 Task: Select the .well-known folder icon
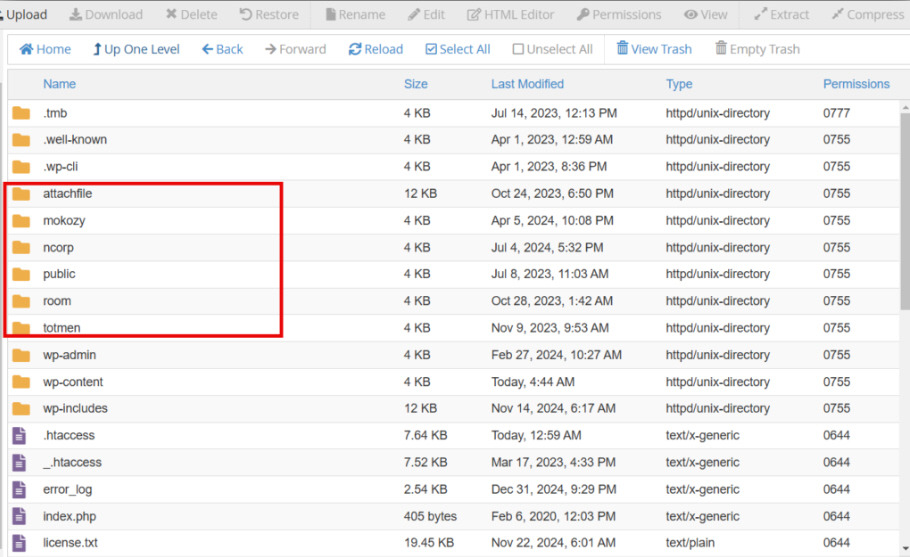(21, 140)
